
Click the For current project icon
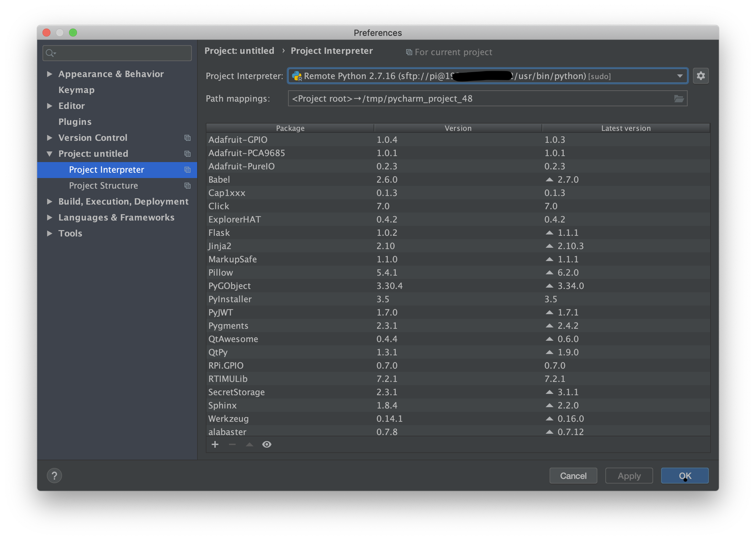tap(409, 52)
